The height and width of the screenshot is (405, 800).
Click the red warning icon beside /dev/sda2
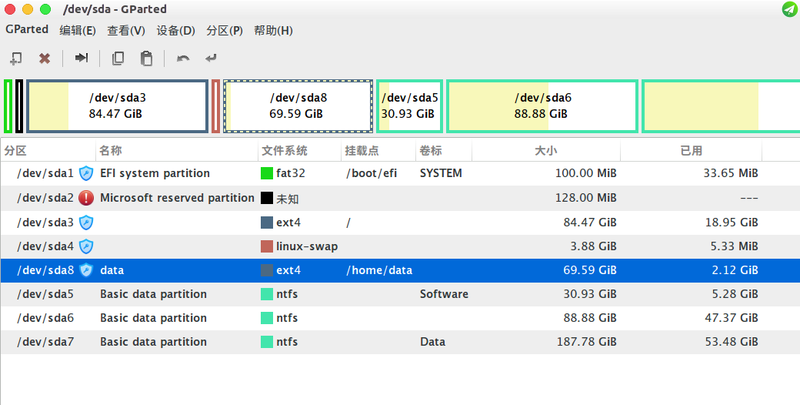pos(86,198)
